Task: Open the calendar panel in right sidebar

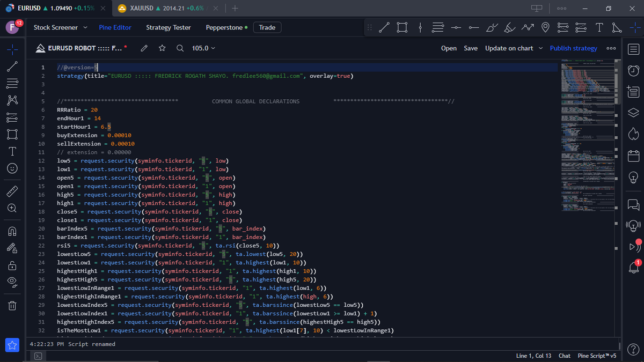Action: (x=633, y=156)
